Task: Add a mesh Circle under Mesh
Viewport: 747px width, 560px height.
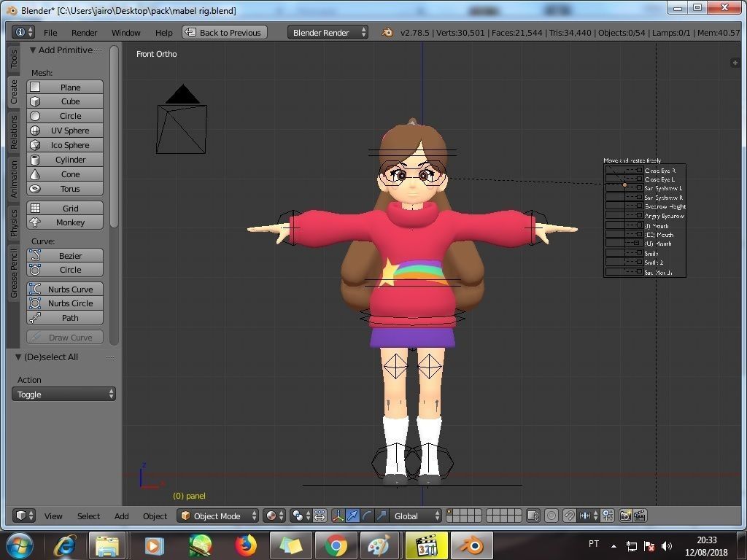Action: [65, 116]
